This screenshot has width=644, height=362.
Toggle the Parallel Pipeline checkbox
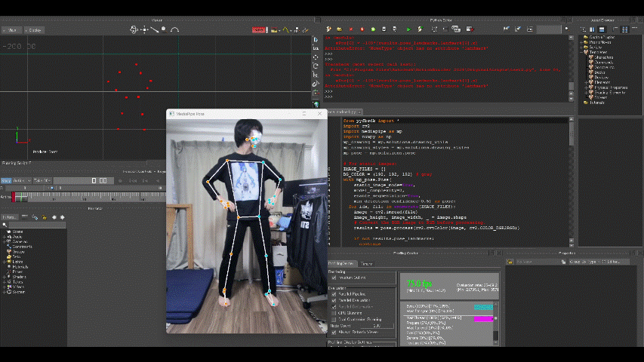[x=334, y=294]
